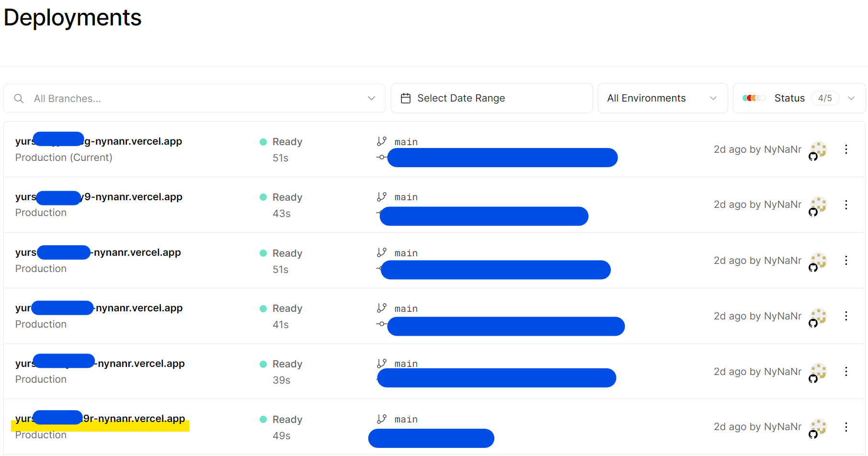Open the 9r-nynanr.vercel.app deployment link
868x456 pixels.
coord(100,419)
